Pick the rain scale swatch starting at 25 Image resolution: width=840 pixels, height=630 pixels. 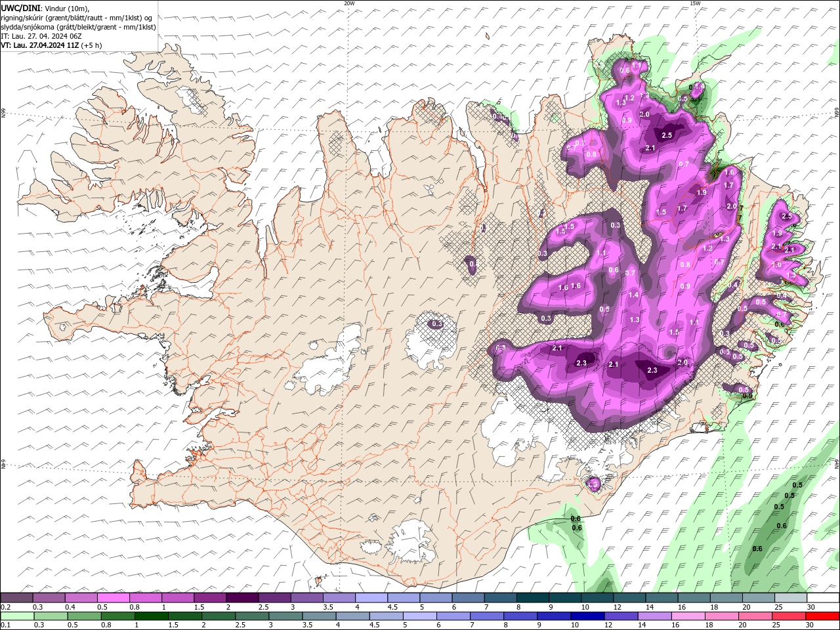[789, 616]
